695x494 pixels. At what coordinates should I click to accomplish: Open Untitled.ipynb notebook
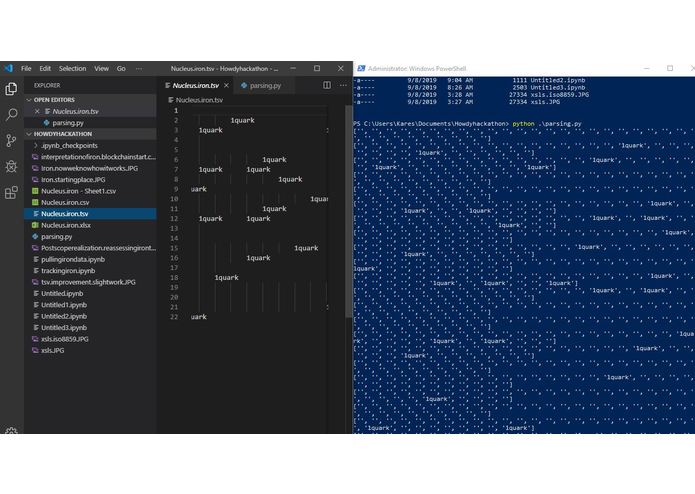[90, 293]
